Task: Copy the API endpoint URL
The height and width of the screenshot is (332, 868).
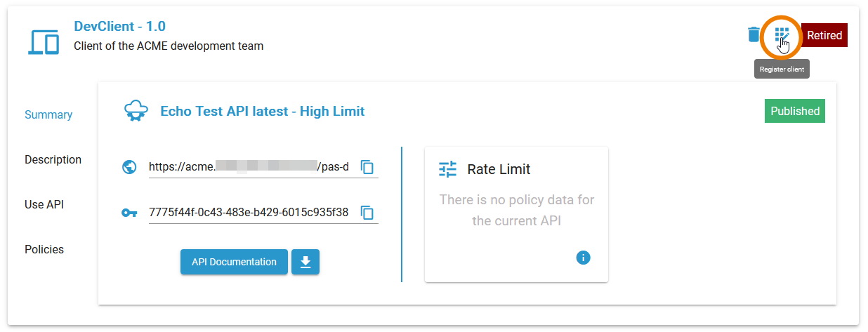Action: click(x=367, y=167)
